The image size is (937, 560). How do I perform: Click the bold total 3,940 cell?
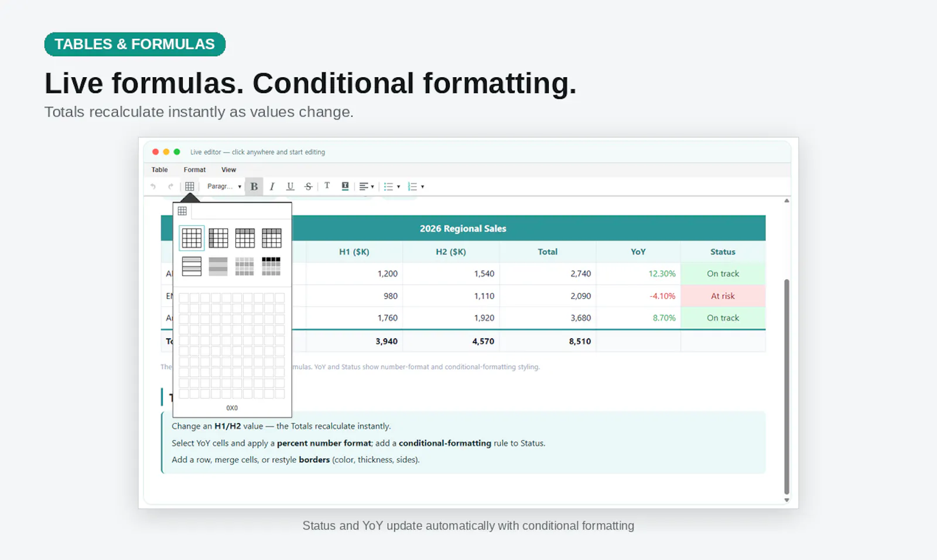click(x=354, y=341)
